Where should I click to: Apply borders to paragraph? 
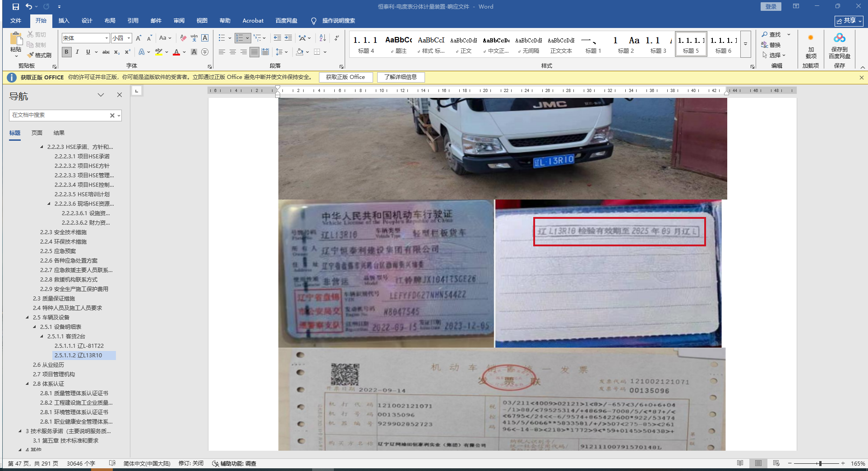(x=317, y=52)
